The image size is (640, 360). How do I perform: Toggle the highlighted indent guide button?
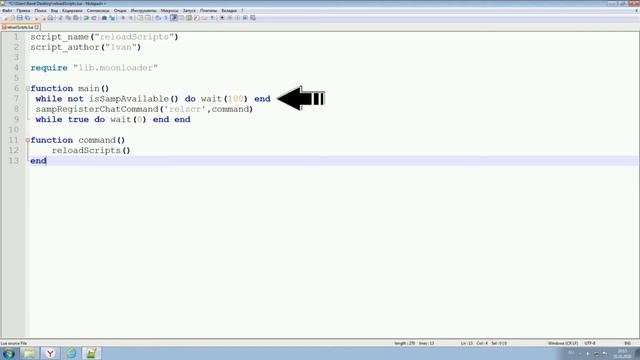tap(174, 18)
